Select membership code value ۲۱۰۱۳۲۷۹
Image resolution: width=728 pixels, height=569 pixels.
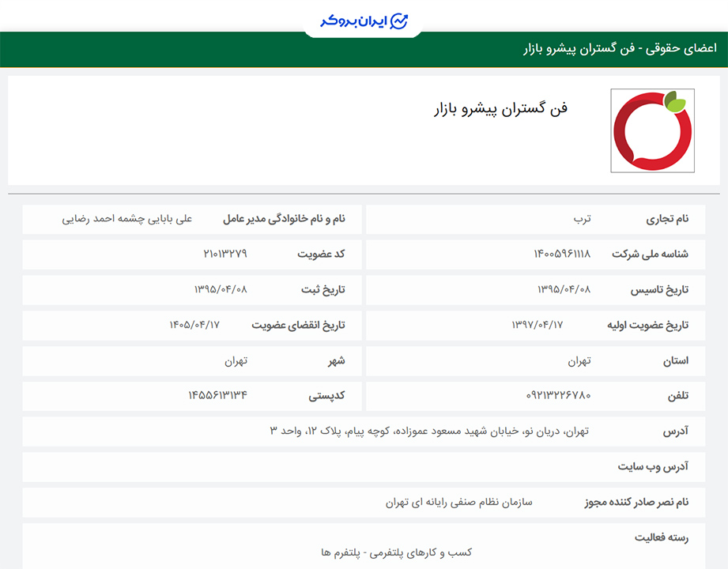[x=225, y=254]
